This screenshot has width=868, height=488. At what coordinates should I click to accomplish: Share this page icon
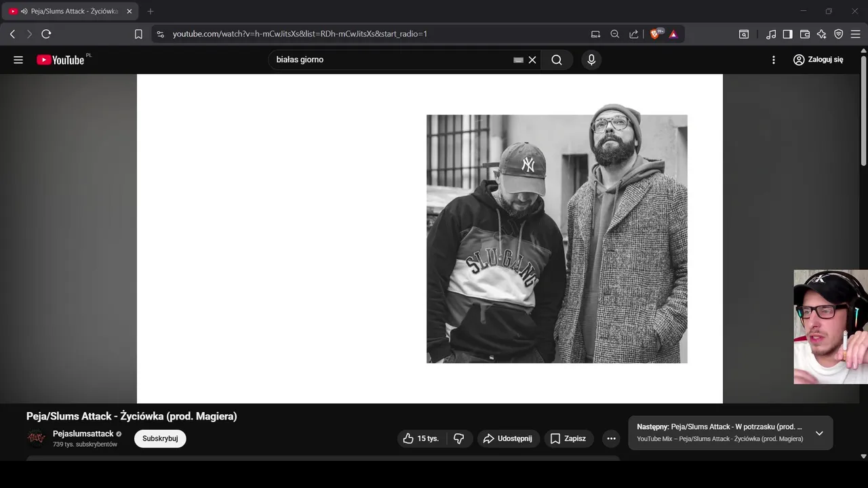[x=633, y=34]
